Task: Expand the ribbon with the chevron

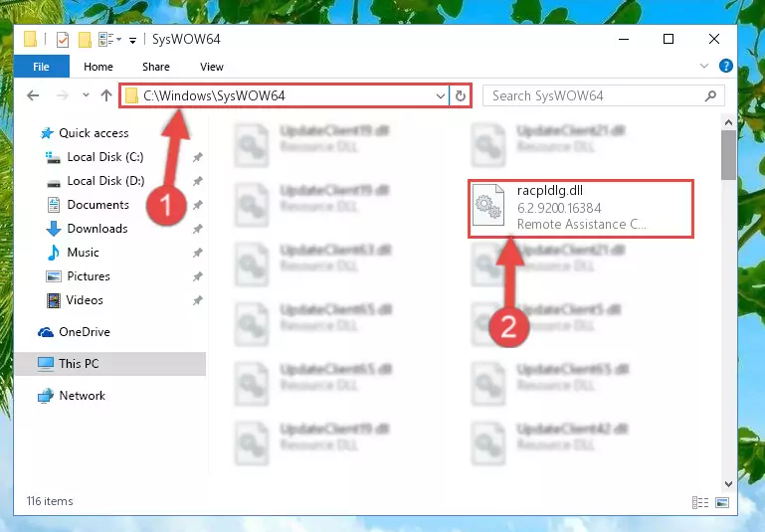Action: tap(704, 66)
